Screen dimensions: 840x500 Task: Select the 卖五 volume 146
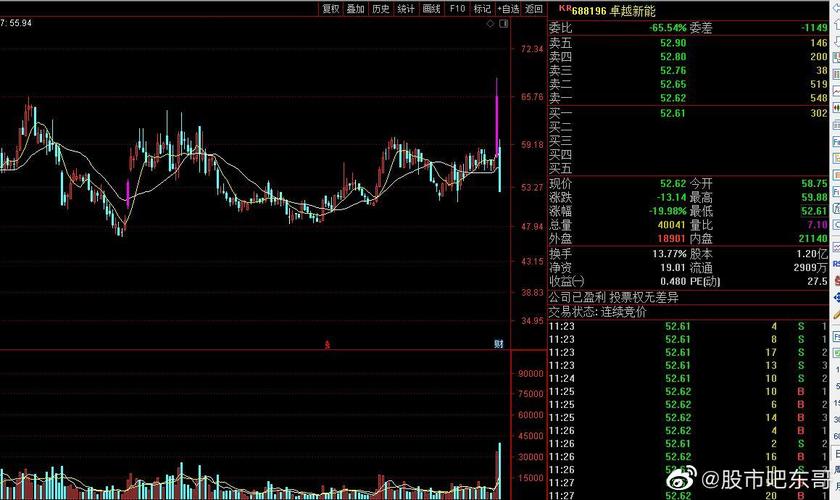(819, 43)
